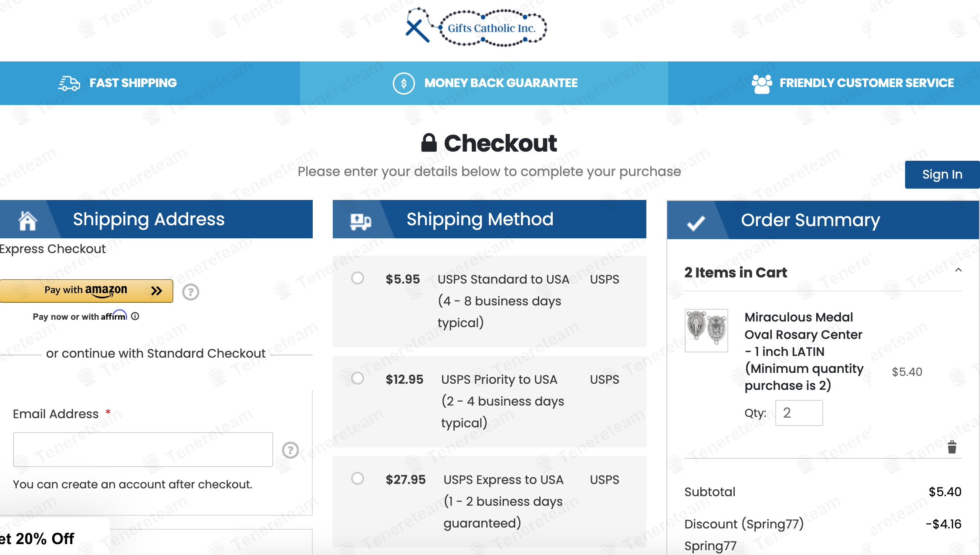The width and height of the screenshot is (980, 555).
Task: Click the checkout padlock icon
Action: pos(429,142)
